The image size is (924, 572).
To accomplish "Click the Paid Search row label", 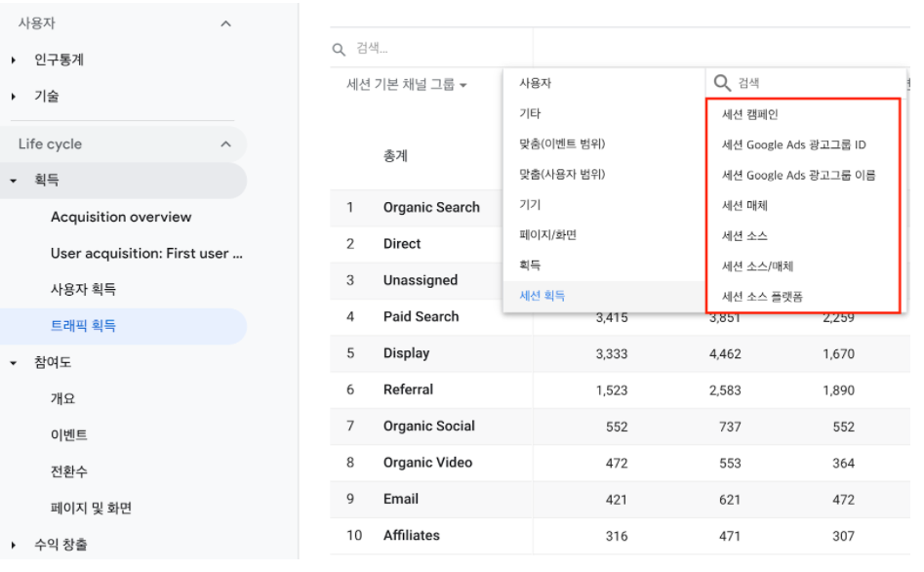I will tap(421, 317).
